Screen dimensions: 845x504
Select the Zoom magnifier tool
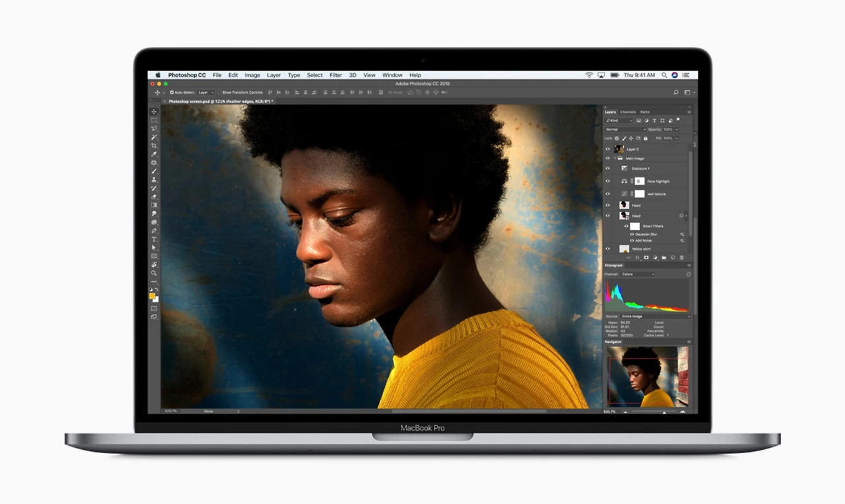click(x=154, y=273)
